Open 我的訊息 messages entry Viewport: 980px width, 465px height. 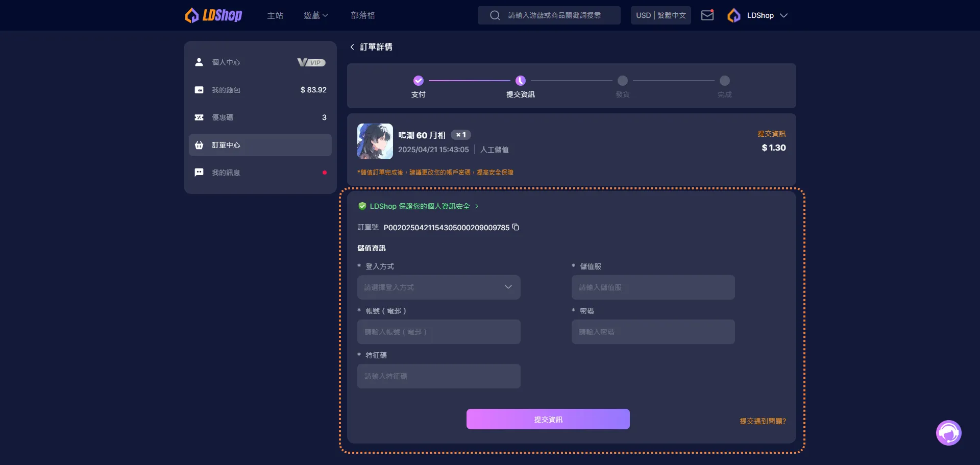[x=260, y=173]
